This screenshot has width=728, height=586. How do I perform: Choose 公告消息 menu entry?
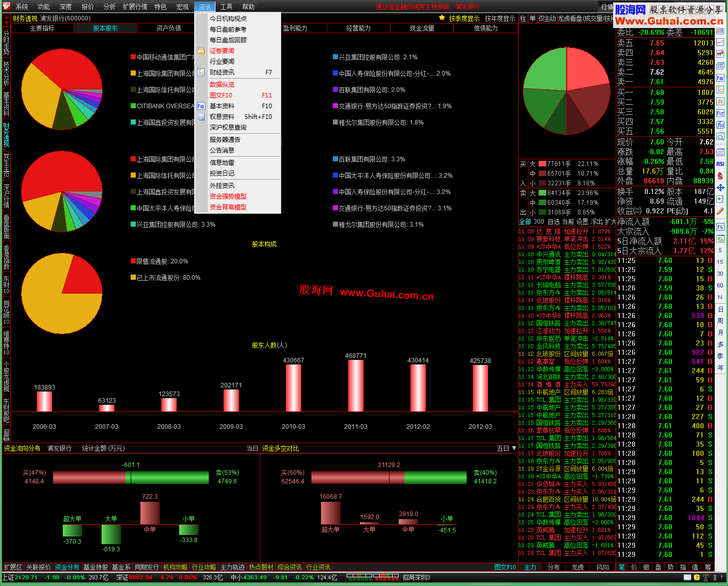click(x=238, y=151)
